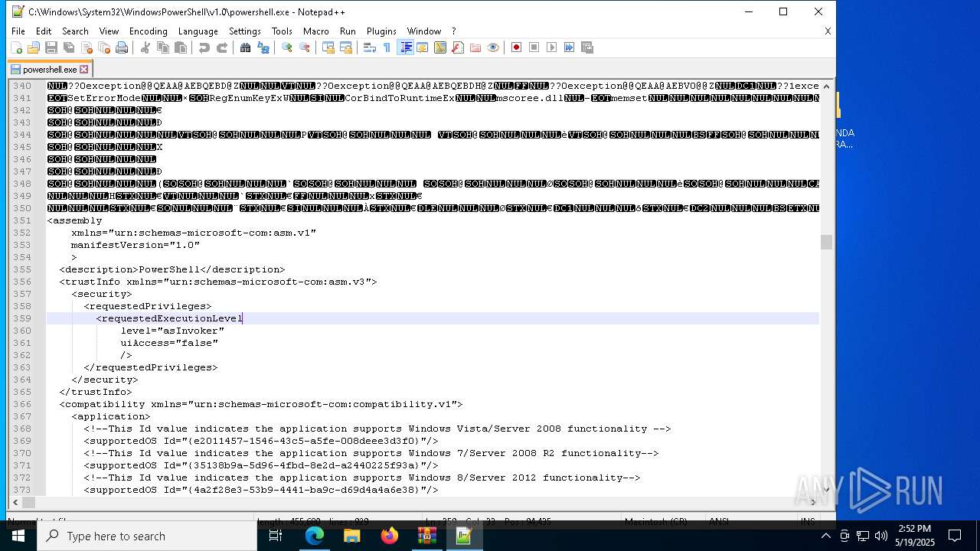The image size is (980, 551).
Task: Click the level="asInvoker" line
Action: [172, 331]
